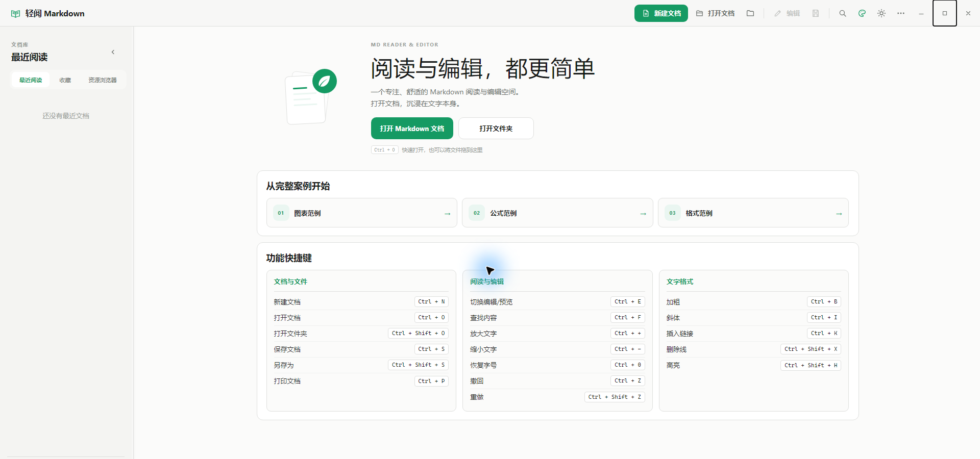The height and width of the screenshot is (459, 980).
Task: Click the 功能快捷键 section title
Action: click(x=289, y=258)
